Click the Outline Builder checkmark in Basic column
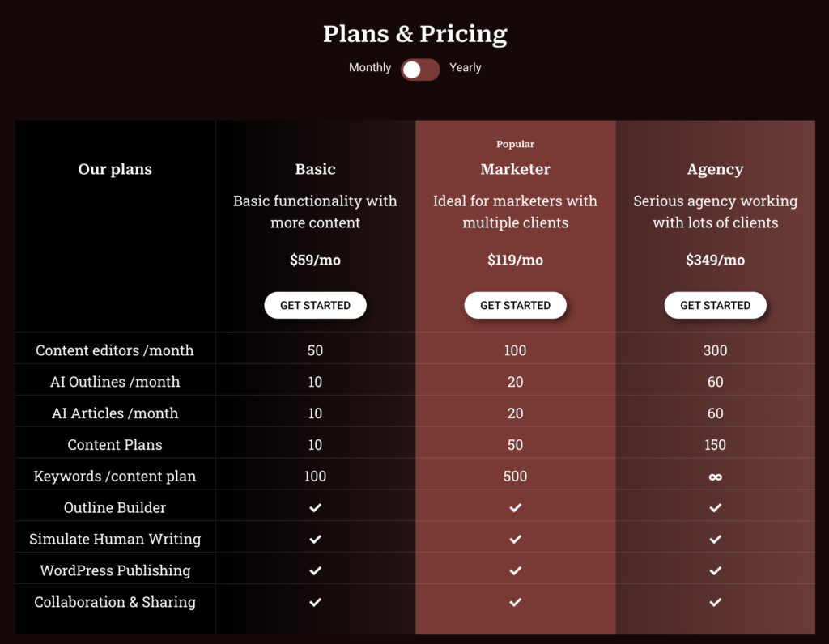This screenshot has width=829, height=644. [315, 507]
